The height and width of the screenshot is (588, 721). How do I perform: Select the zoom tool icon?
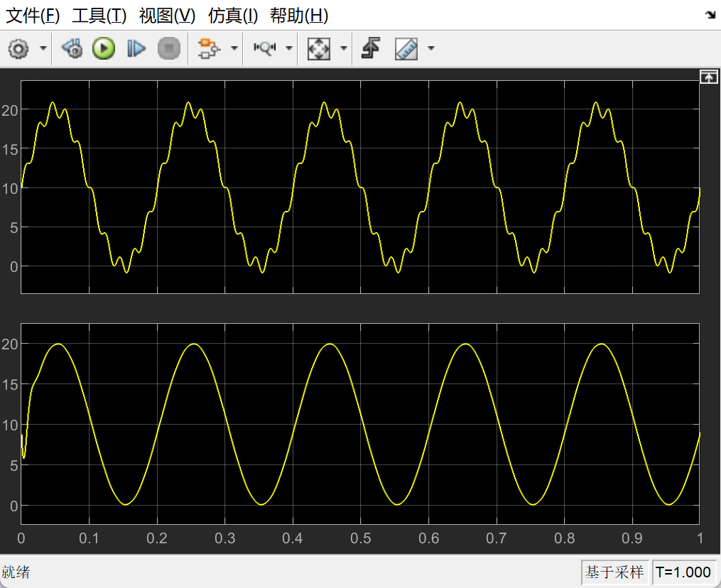point(266,48)
